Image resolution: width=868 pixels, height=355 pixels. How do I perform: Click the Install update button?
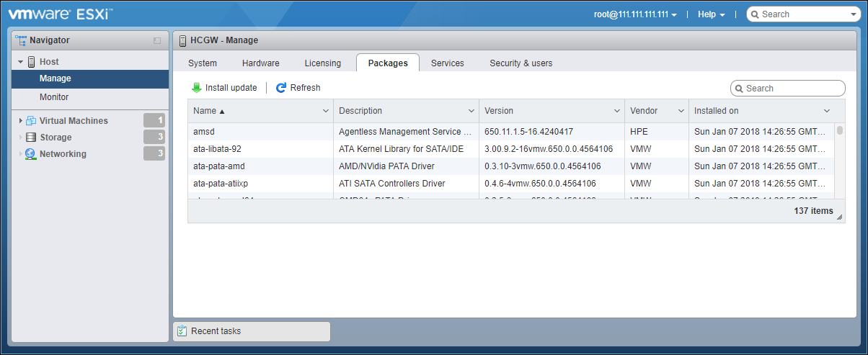[x=224, y=88]
